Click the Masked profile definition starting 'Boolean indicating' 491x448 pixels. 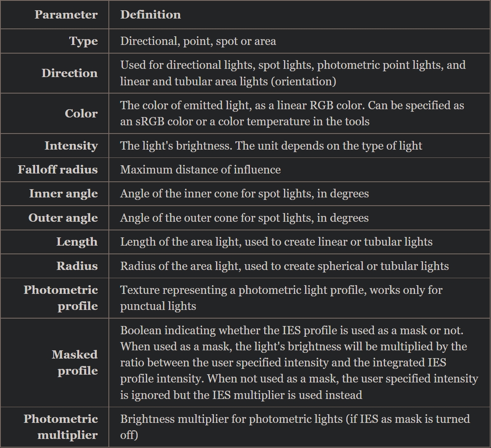pos(299,363)
